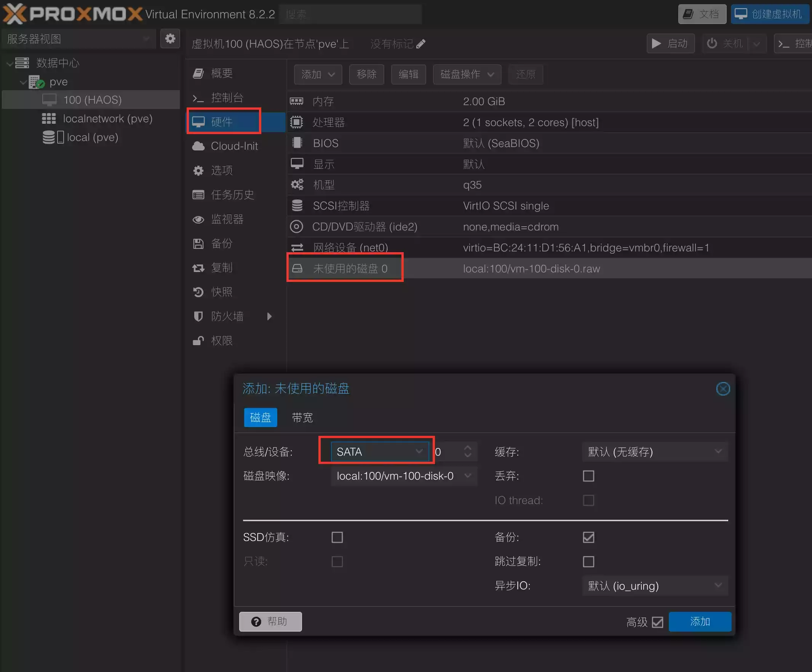The image size is (812, 672).
Task: Click the gear icon beside server view
Action: click(x=170, y=38)
